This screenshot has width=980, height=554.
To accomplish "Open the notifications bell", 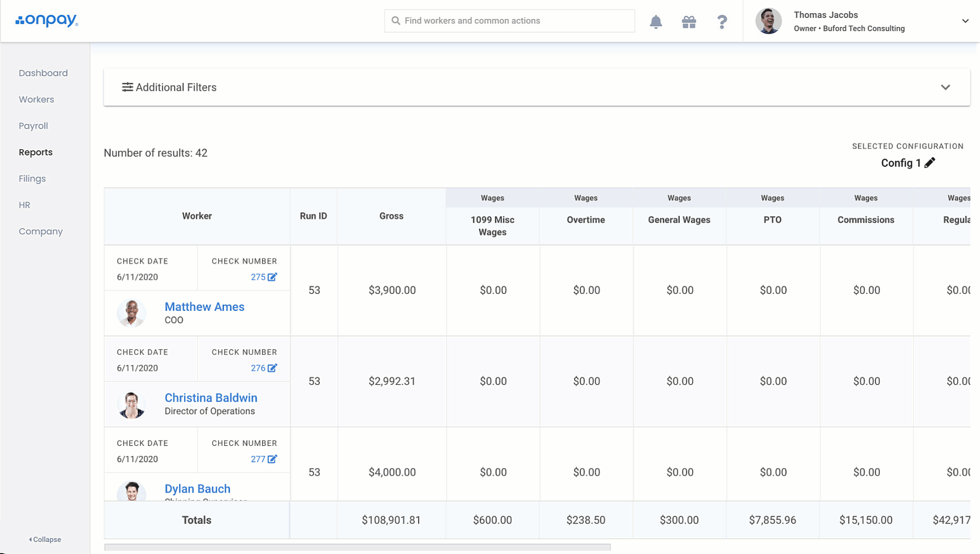I will coord(656,22).
